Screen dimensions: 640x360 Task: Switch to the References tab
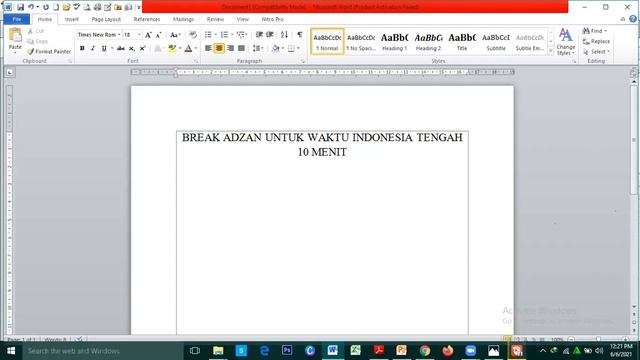point(147,19)
